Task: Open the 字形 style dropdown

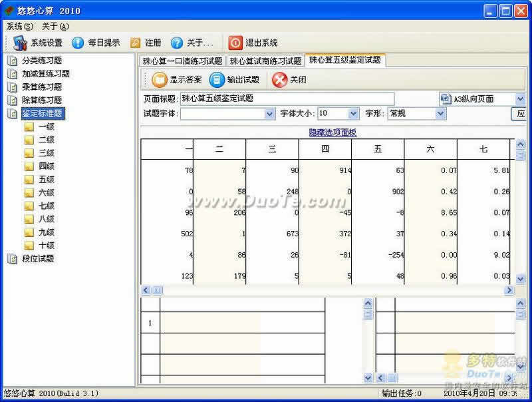Action: 440,114
